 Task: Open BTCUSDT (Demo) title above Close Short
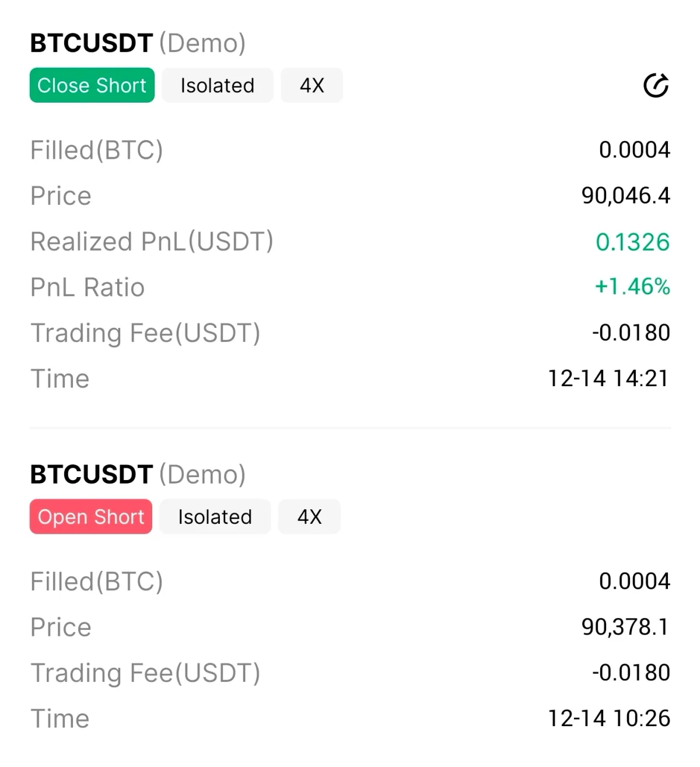tap(138, 43)
